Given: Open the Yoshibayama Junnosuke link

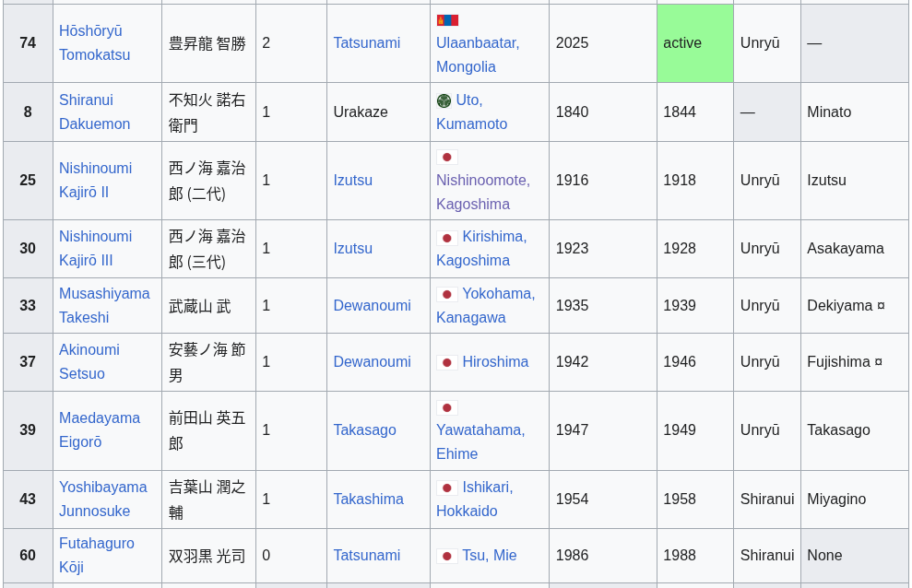Looking at the screenshot, I should click(103, 499).
